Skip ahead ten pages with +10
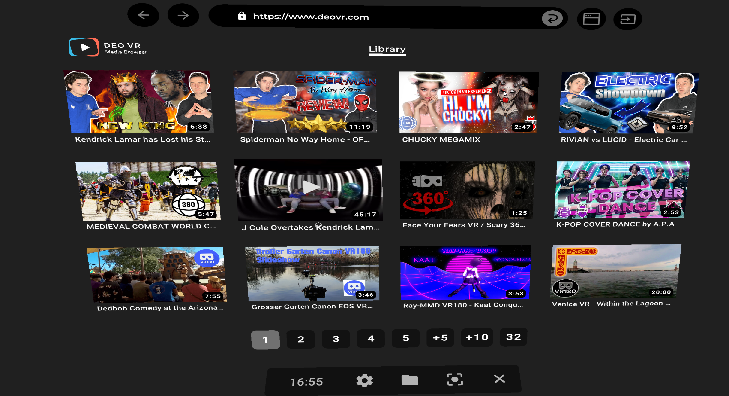Viewport: 729px width, 396px height. pos(477,337)
